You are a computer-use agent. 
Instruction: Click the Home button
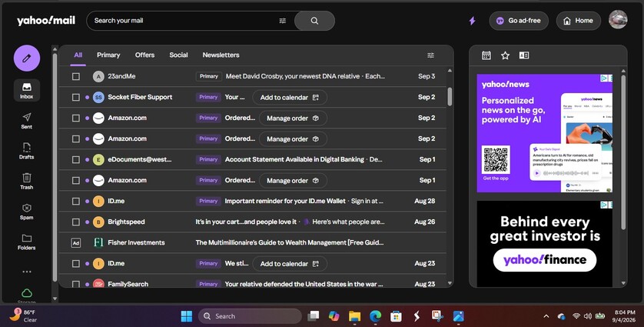pyautogui.click(x=578, y=21)
